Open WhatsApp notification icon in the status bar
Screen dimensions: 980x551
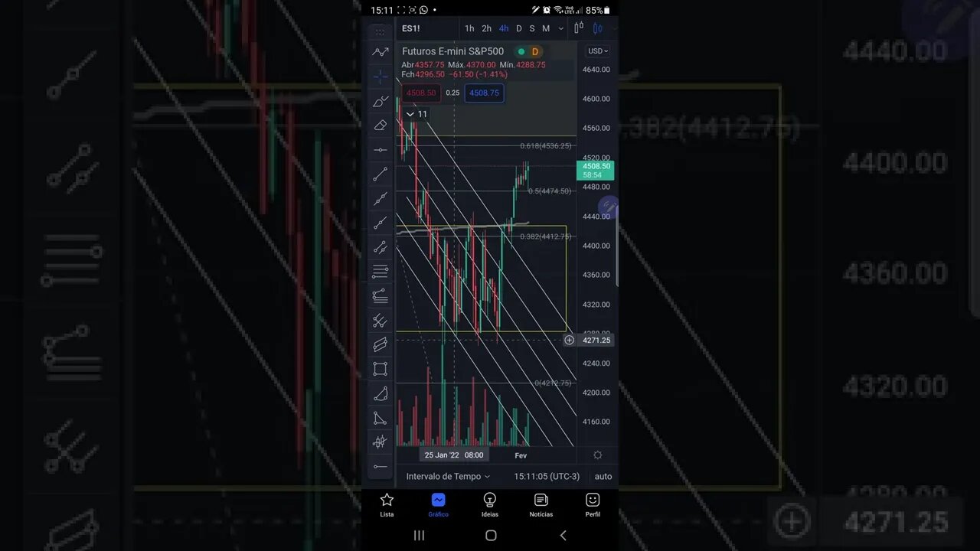423,10
